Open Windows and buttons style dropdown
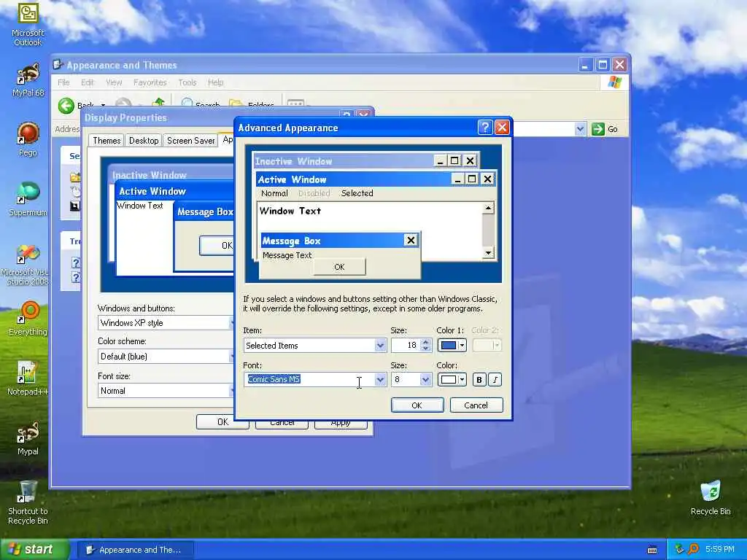 click(166, 323)
